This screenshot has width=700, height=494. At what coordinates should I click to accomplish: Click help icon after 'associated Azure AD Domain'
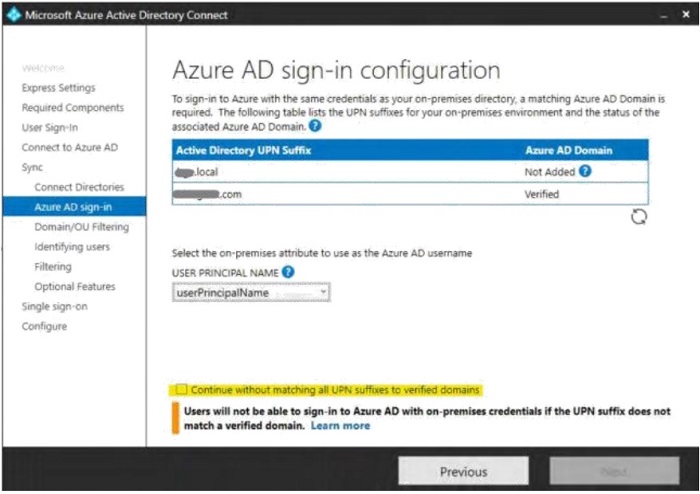pyautogui.click(x=315, y=126)
